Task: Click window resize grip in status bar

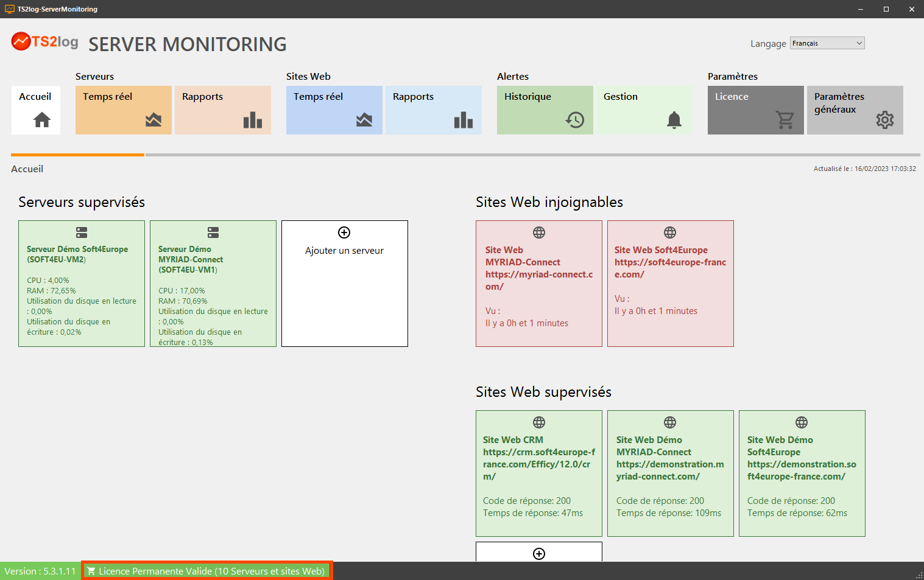Action: point(919,575)
